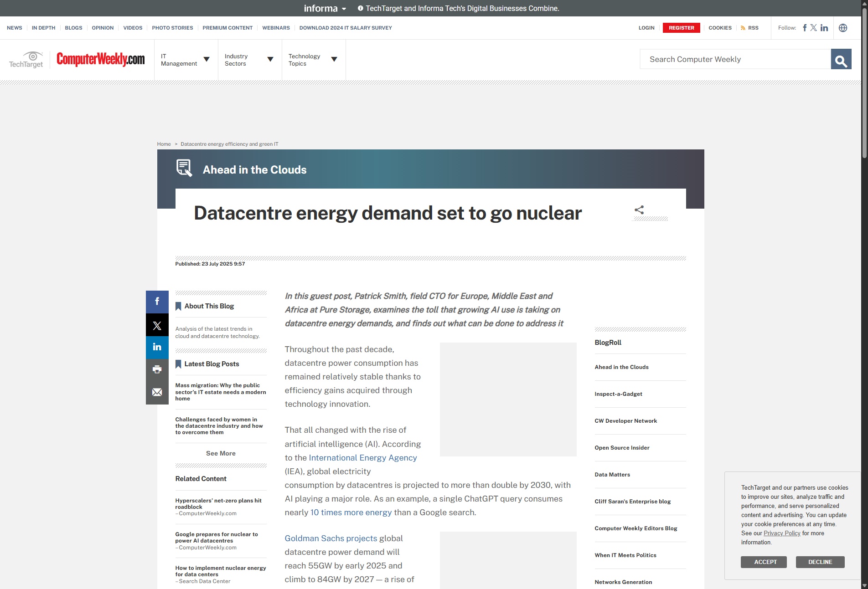868x589 pixels.
Task: Open the globe language icon in header
Action: click(x=843, y=28)
